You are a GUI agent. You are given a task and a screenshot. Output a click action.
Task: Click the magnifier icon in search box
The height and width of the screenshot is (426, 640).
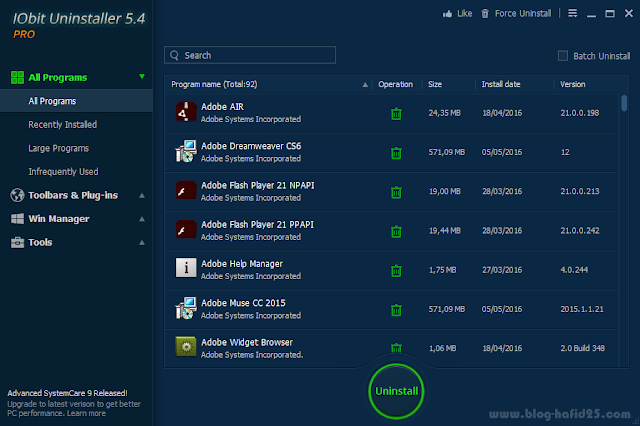coord(174,55)
